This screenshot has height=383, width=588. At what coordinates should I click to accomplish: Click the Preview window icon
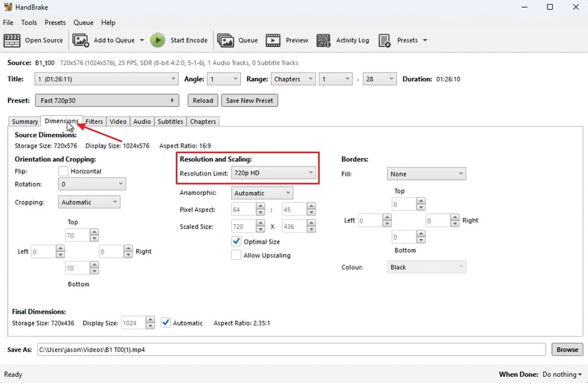pos(273,40)
